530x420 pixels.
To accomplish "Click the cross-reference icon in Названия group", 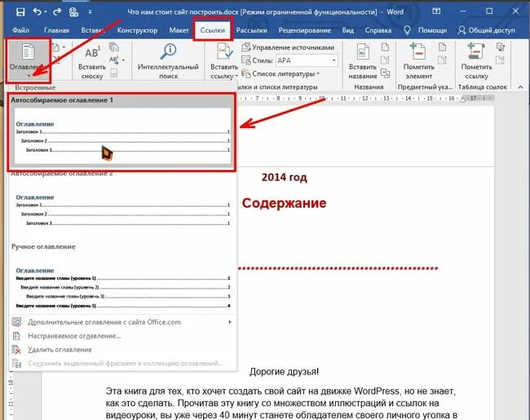I will pyautogui.click(x=385, y=73).
